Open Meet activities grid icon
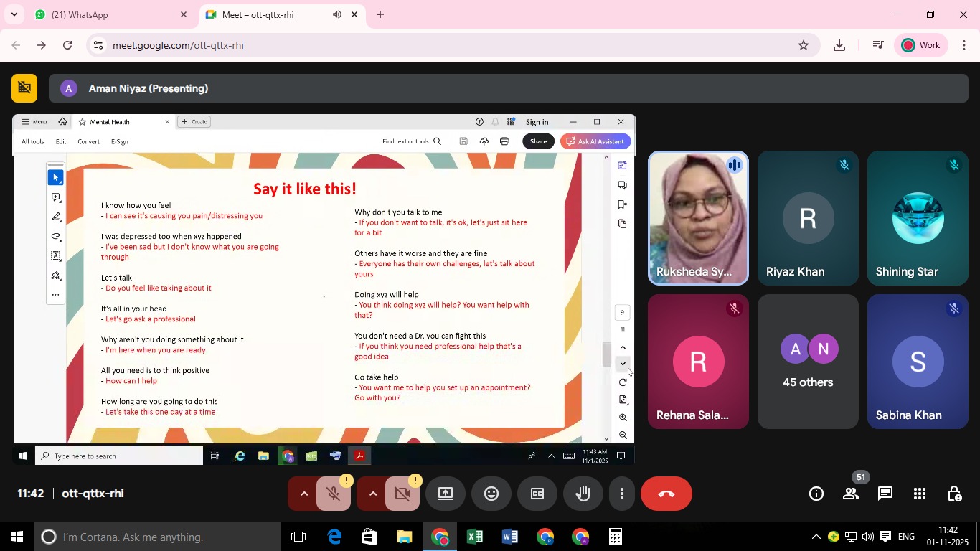Screen dimensions: 980x551 (920, 494)
